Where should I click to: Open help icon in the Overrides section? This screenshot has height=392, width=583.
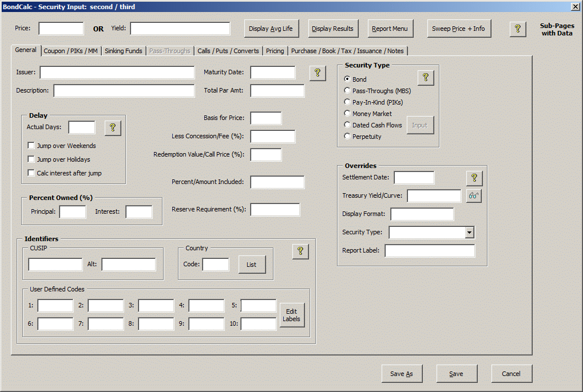[x=474, y=178]
